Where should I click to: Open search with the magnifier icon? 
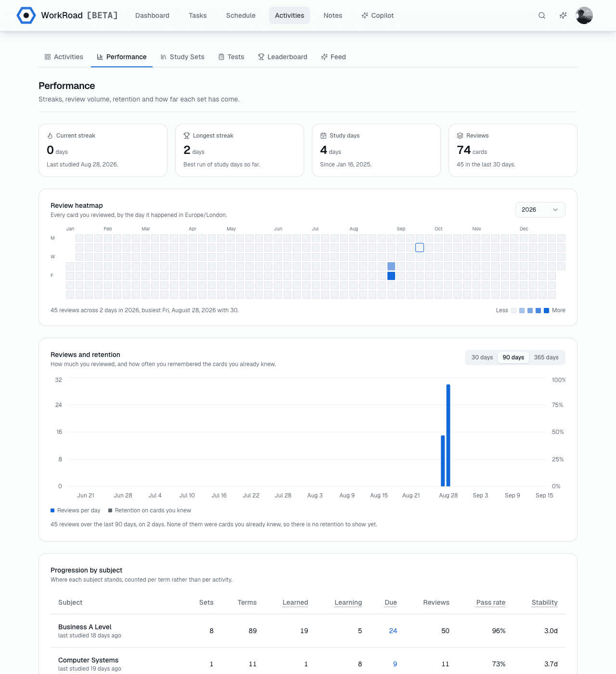click(542, 15)
